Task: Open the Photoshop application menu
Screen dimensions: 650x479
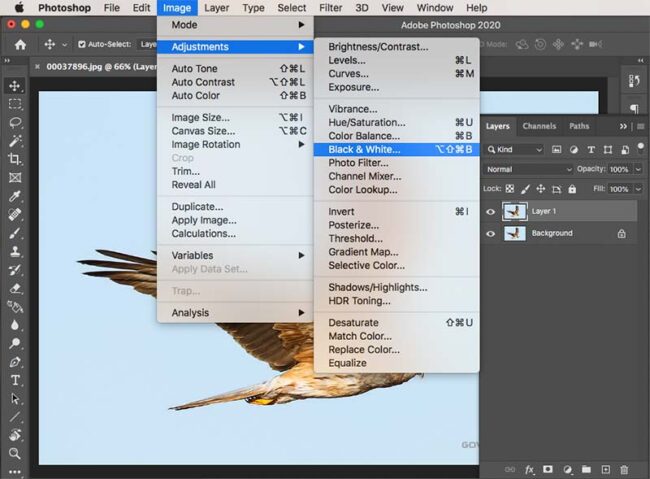Action: point(65,8)
